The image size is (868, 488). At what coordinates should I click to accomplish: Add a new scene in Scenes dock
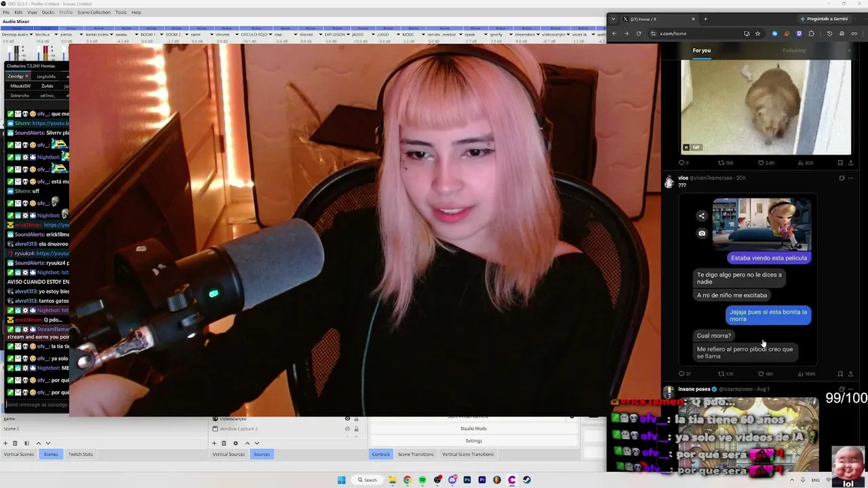coord(6,443)
